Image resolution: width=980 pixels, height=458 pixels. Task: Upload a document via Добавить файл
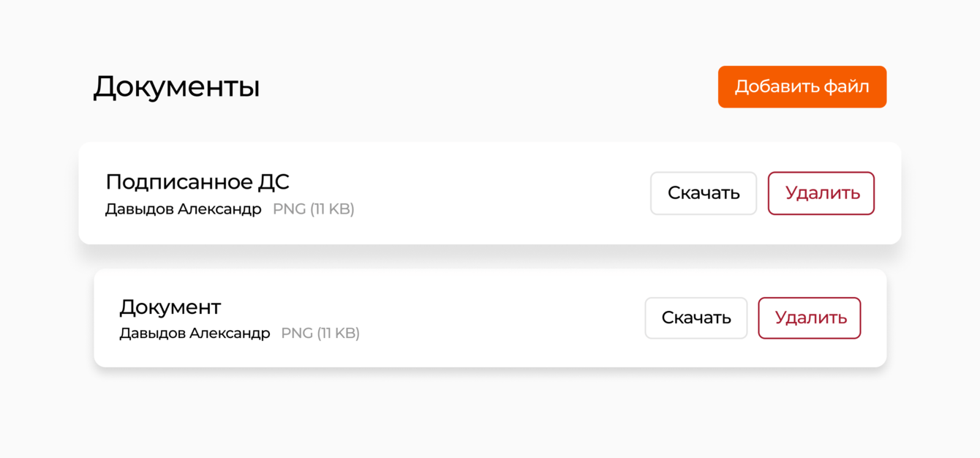click(x=802, y=87)
